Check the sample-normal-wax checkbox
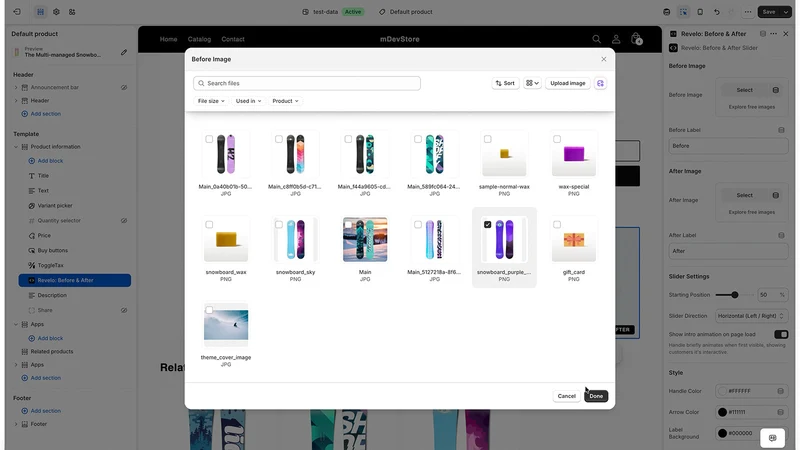Screen dimensions: 800x450 click(487, 139)
